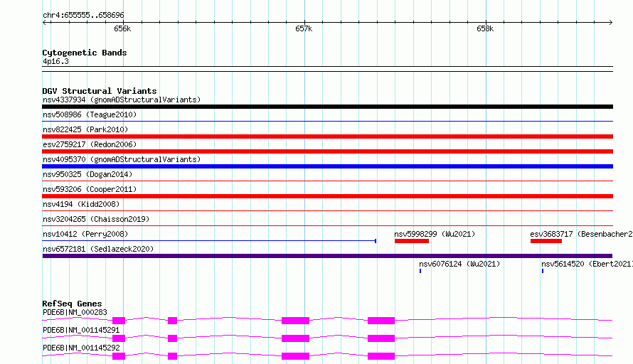
Task: Click the nsv4095370 gnomAD blue bar
Action: click(x=327, y=166)
